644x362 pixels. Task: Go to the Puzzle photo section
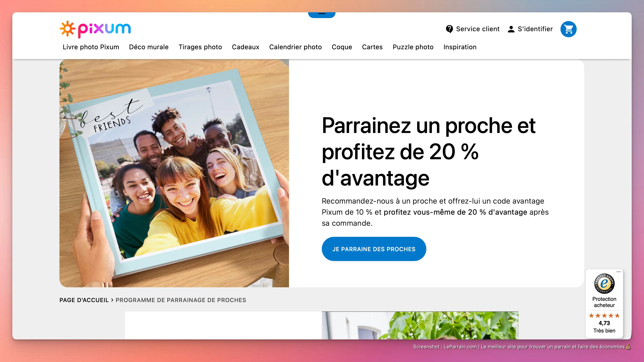[413, 47]
